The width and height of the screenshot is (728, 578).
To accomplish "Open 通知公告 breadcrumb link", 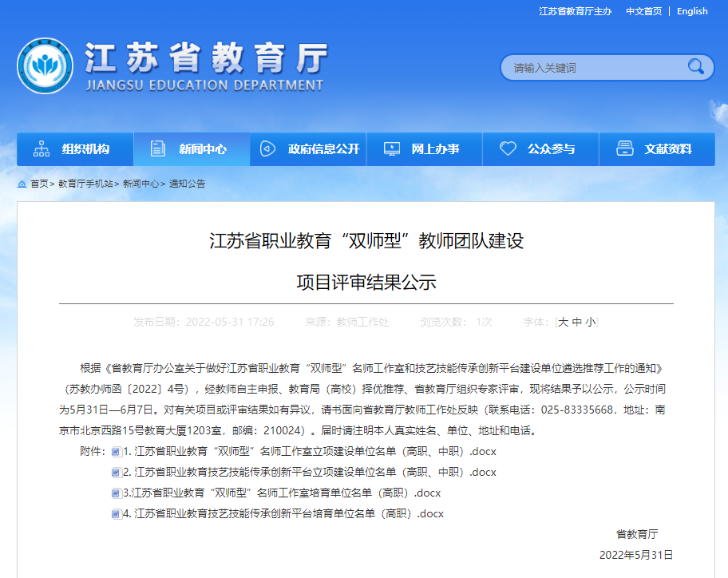I will pos(187,184).
